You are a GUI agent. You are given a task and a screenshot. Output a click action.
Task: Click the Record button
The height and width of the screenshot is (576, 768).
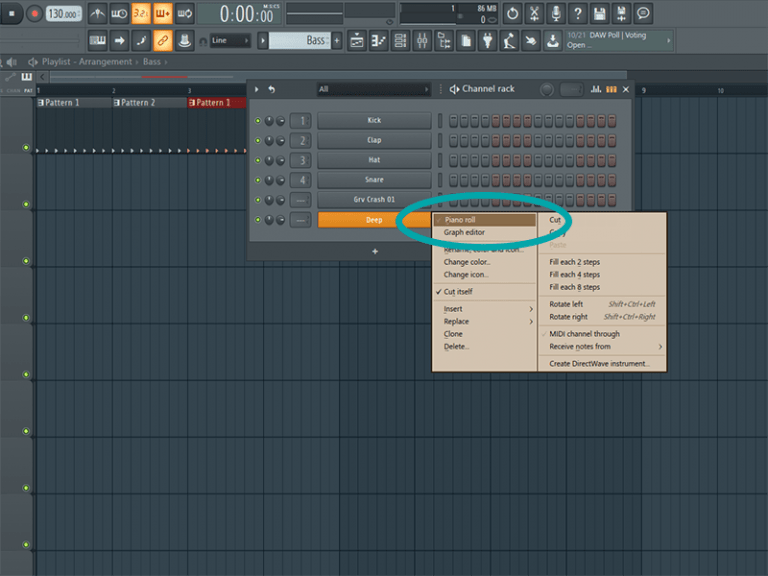(34, 13)
